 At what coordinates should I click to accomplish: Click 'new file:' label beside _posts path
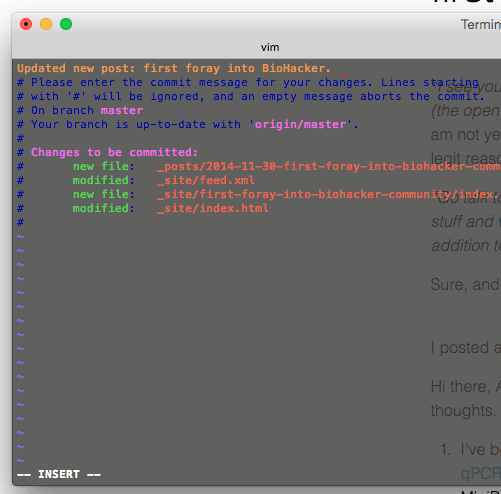pyautogui.click(x=104, y=166)
